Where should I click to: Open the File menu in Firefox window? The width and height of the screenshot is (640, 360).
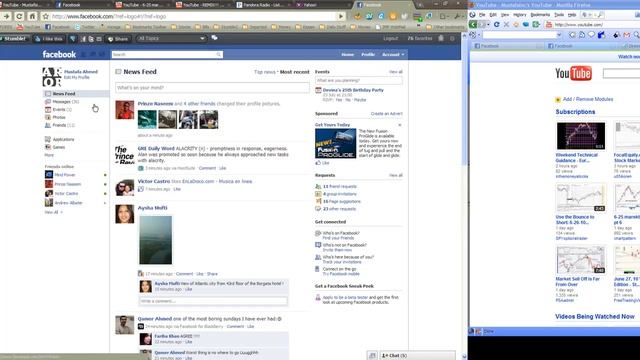(x=482, y=15)
